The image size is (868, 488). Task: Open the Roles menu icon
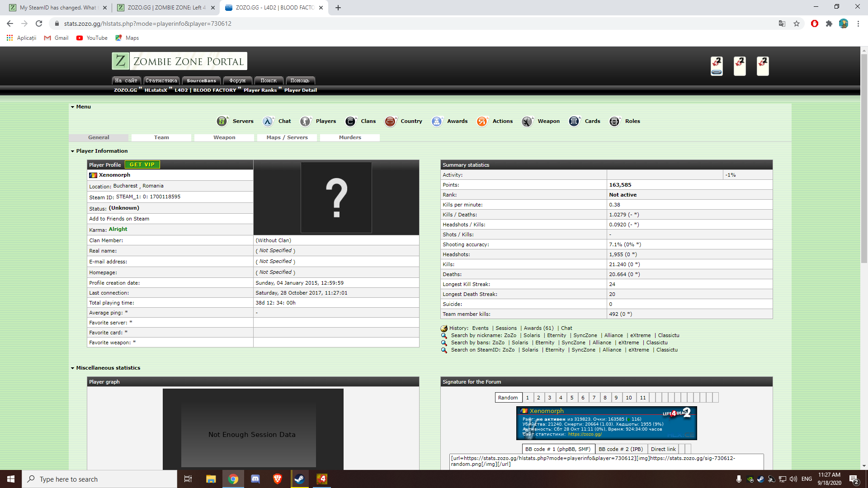[614, 121]
